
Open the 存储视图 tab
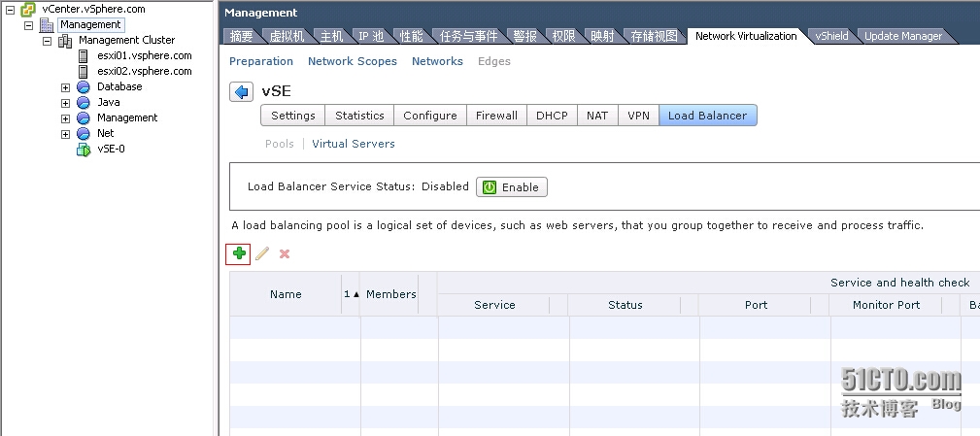point(655,36)
